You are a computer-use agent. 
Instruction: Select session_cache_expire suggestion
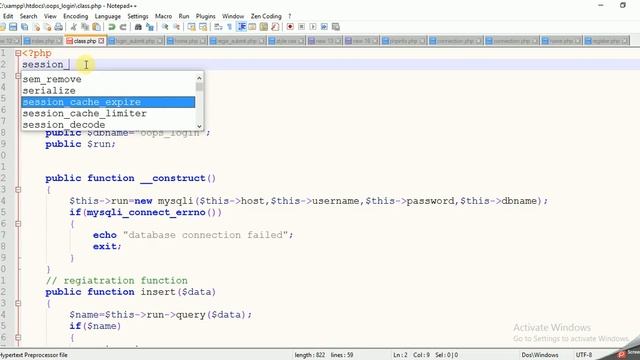point(108,102)
